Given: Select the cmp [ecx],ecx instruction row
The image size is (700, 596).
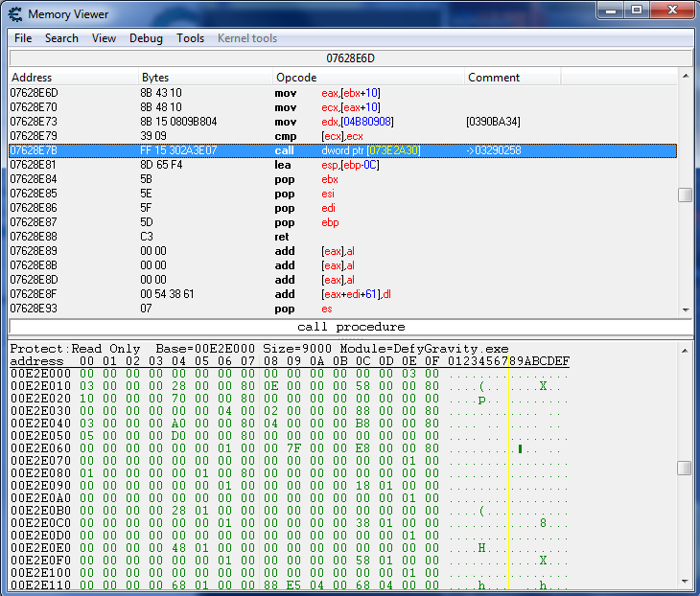Looking at the screenshot, I should pyautogui.click(x=288, y=136).
